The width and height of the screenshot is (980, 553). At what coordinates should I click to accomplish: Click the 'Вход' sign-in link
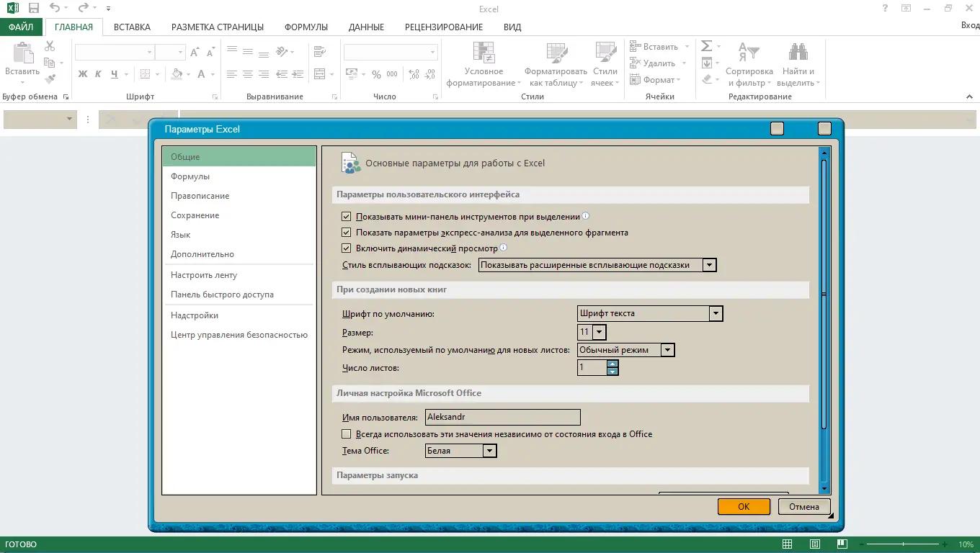pos(970,25)
